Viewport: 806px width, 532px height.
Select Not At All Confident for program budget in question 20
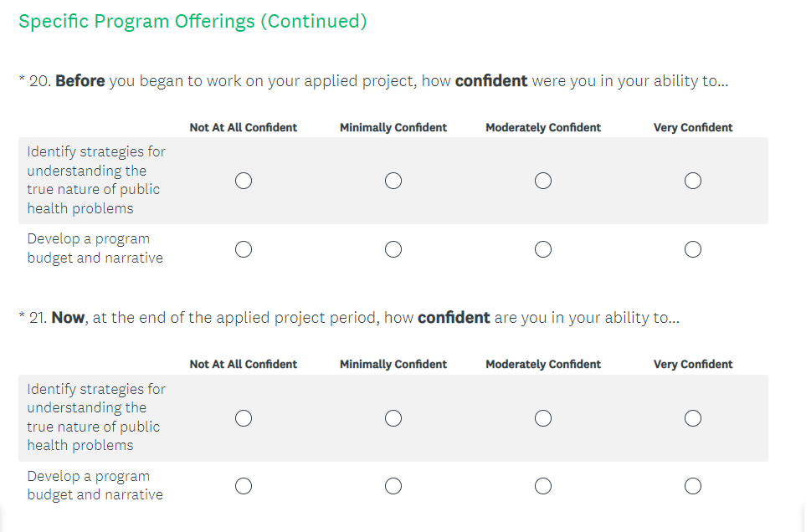(x=244, y=249)
